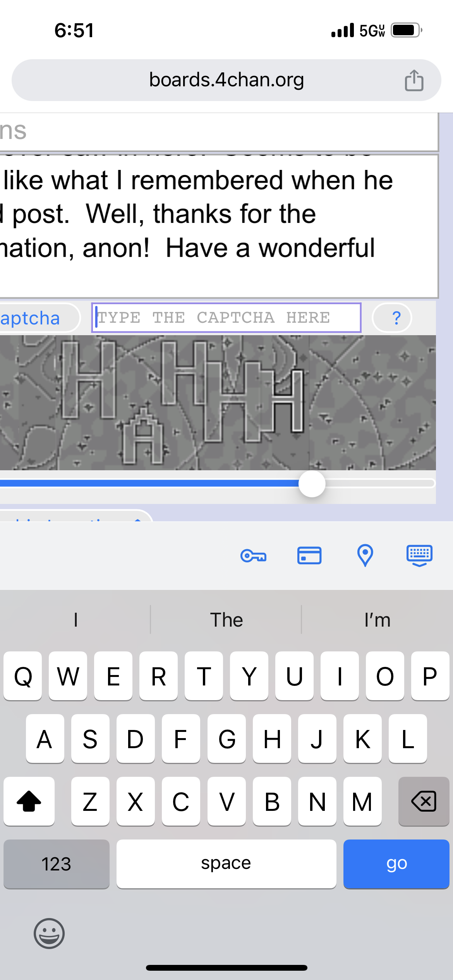The width and height of the screenshot is (453, 980).
Task: Tap the W key
Action: click(68, 676)
